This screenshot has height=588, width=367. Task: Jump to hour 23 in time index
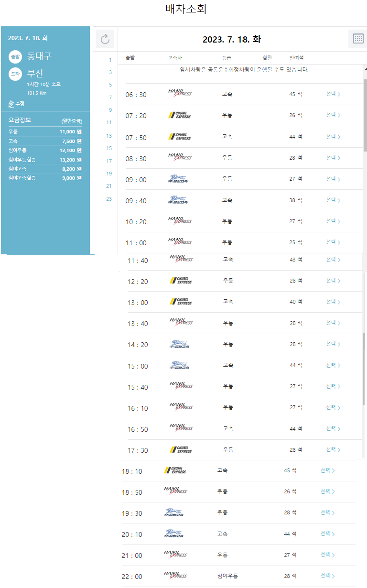click(x=109, y=199)
